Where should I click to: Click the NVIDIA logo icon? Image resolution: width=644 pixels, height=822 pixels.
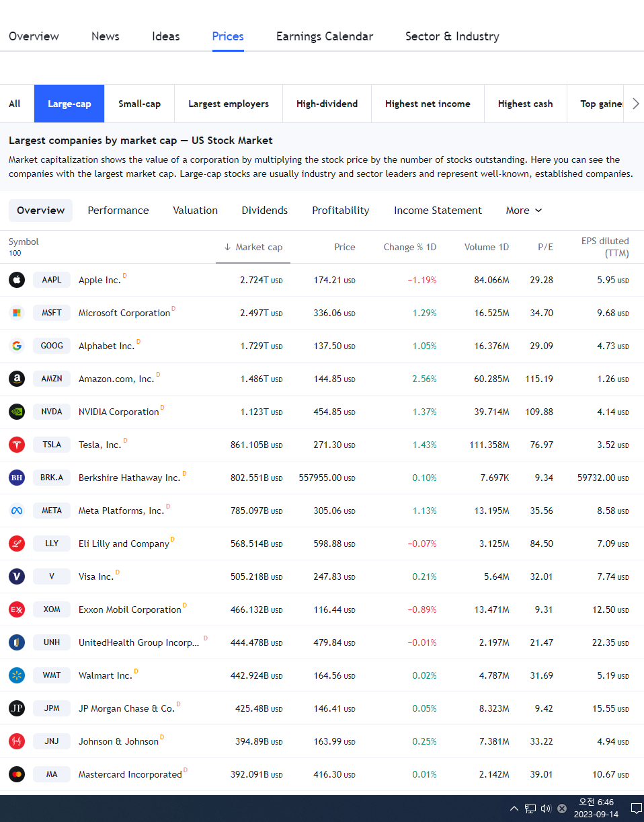pos(17,412)
